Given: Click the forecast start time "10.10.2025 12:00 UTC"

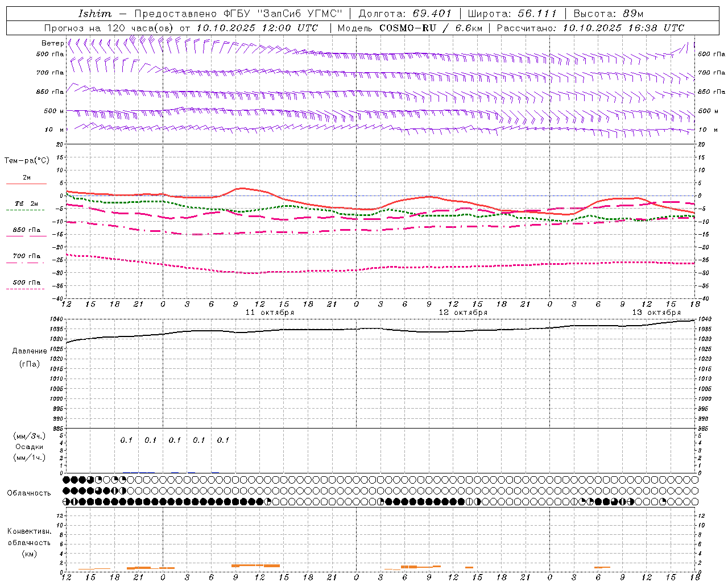Looking at the screenshot, I should tap(257, 28).
